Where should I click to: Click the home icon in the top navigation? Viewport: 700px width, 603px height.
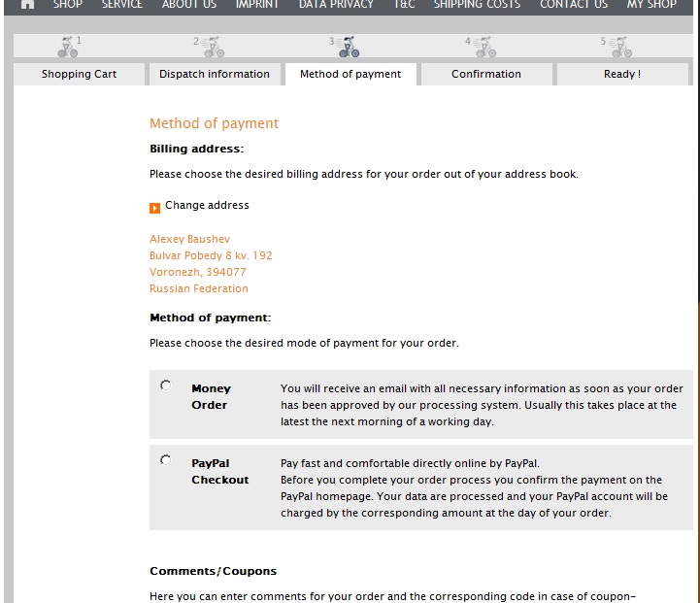[x=27, y=4]
